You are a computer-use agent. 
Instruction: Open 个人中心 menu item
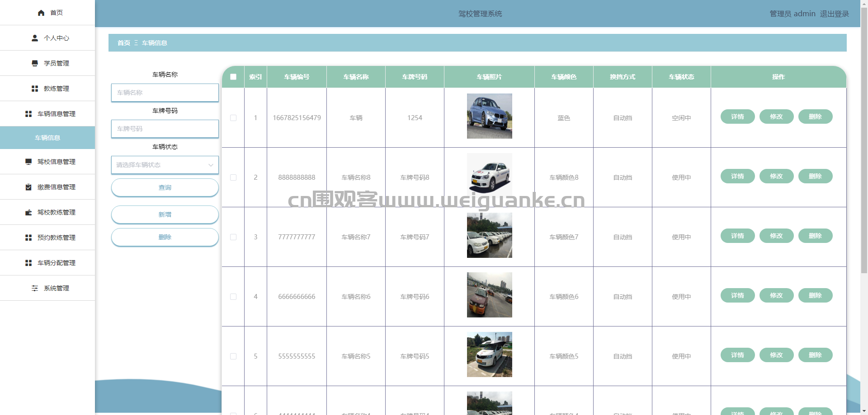pos(47,38)
